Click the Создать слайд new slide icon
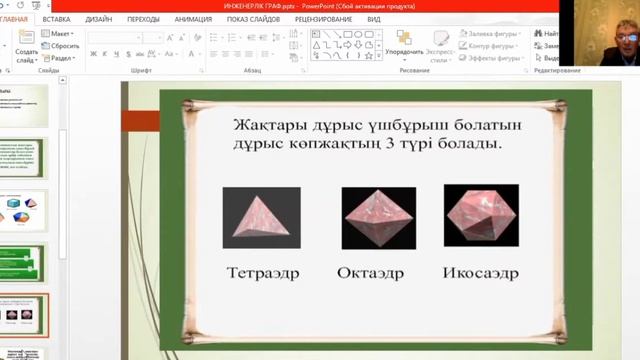This screenshot has width=640, height=360. (26, 37)
